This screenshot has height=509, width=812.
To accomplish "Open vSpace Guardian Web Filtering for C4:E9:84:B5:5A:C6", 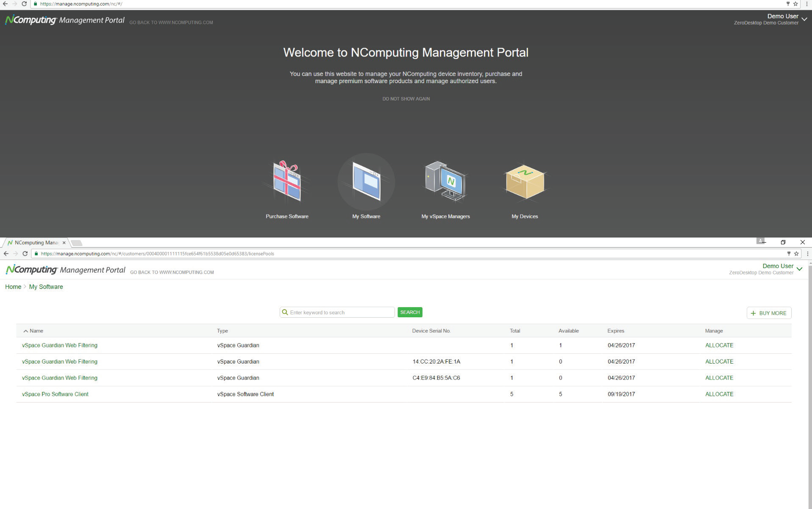I will (x=60, y=378).
